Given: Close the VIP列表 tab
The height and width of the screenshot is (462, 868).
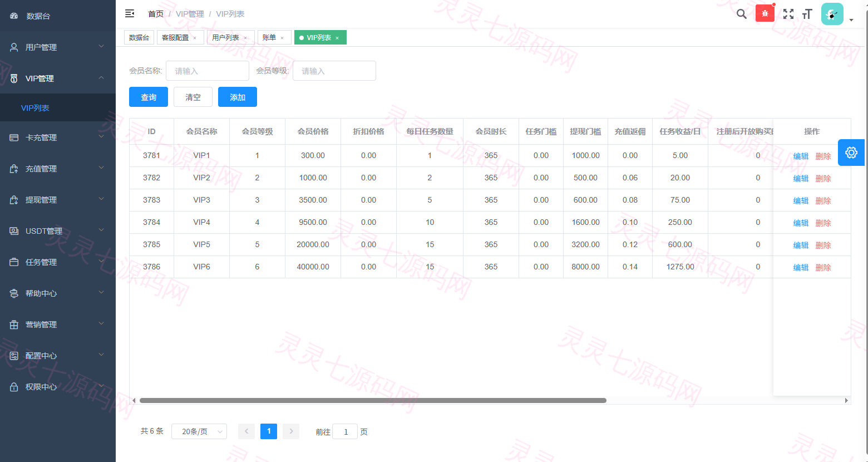Looking at the screenshot, I should coord(337,38).
